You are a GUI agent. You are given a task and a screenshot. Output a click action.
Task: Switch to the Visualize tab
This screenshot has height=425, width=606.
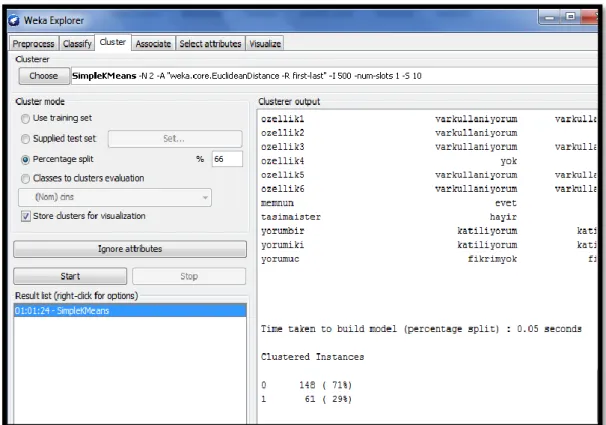[265, 44]
